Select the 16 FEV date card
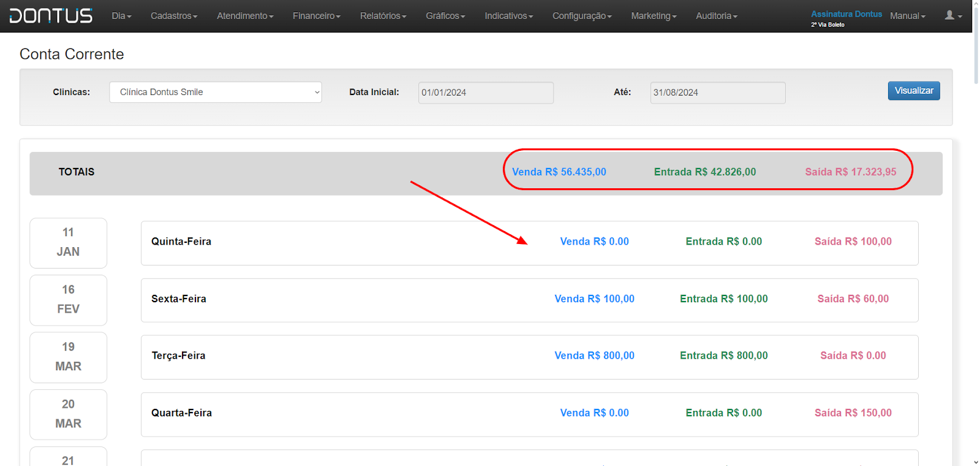This screenshot has height=466, width=980. [68, 300]
